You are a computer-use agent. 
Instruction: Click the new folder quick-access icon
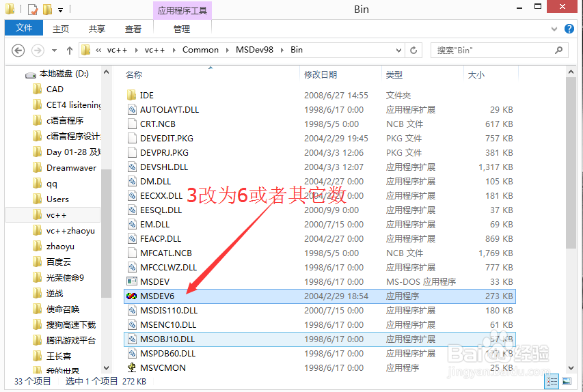pos(47,10)
